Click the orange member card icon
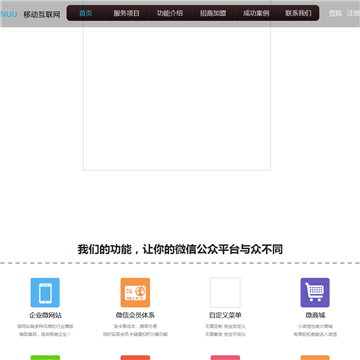 [135, 293]
